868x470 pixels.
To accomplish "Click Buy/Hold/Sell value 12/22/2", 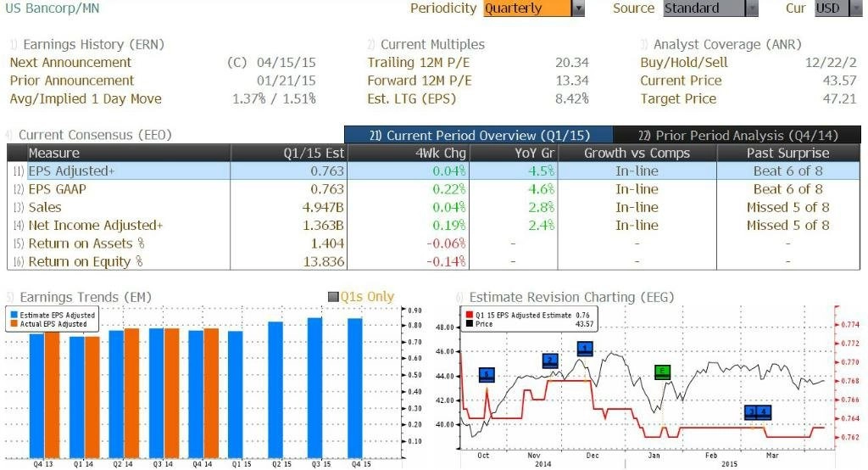I will click(831, 63).
